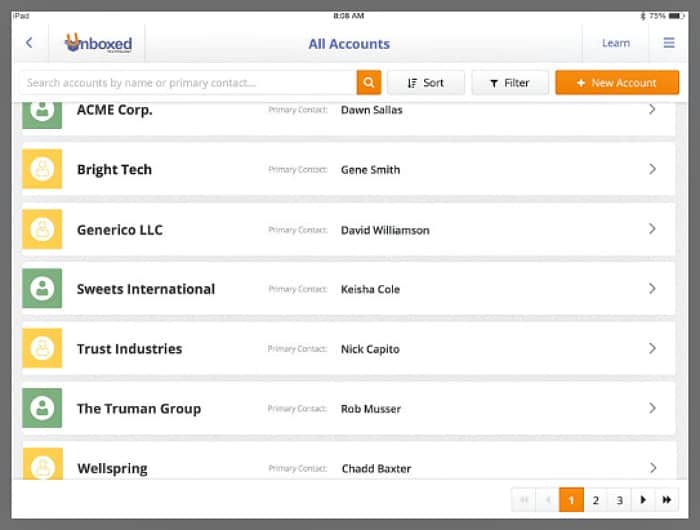Tap the back arrow icon
The width and height of the screenshot is (700, 530).
[29, 43]
